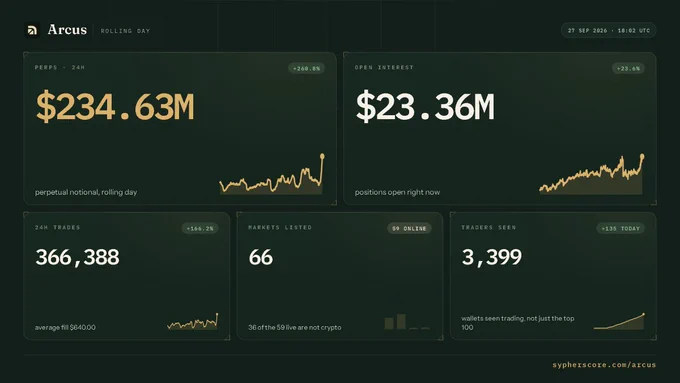Viewport: 680px width, 383px height.
Task: Open the perps notional sparkline chart
Action: click(x=271, y=174)
